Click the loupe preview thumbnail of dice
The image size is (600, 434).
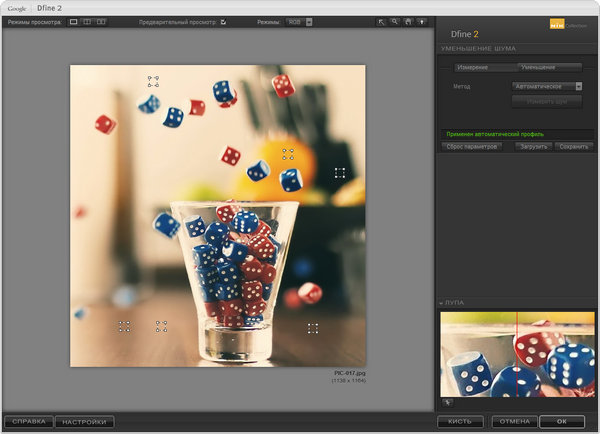pyautogui.click(x=517, y=354)
